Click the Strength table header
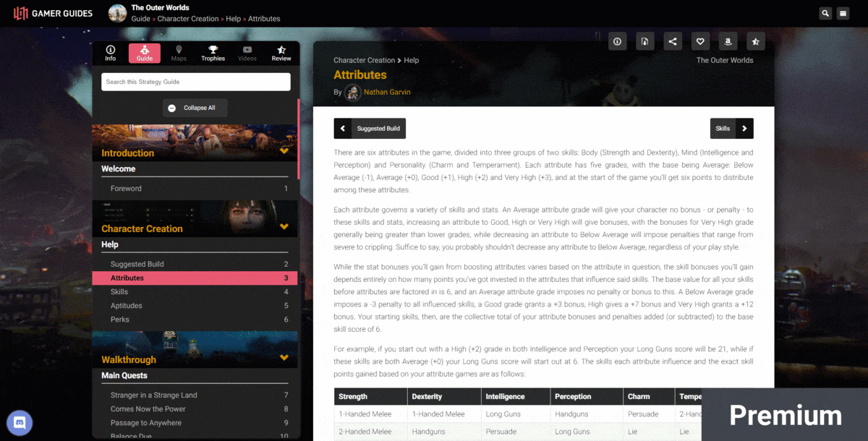The image size is (868, 441). point(371,397)
